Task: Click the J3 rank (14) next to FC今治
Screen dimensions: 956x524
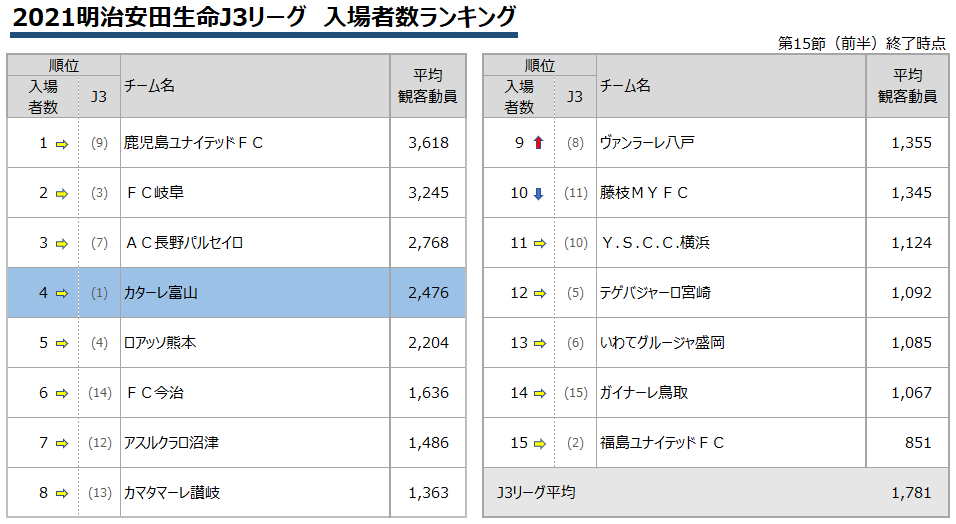Action: click(99, 393)
